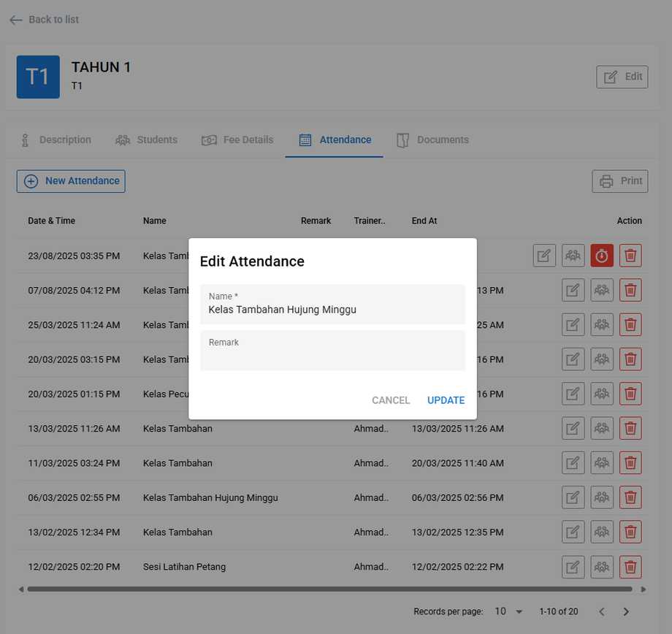Delete the 23/08/2025 attendance record

pos(630,256)
